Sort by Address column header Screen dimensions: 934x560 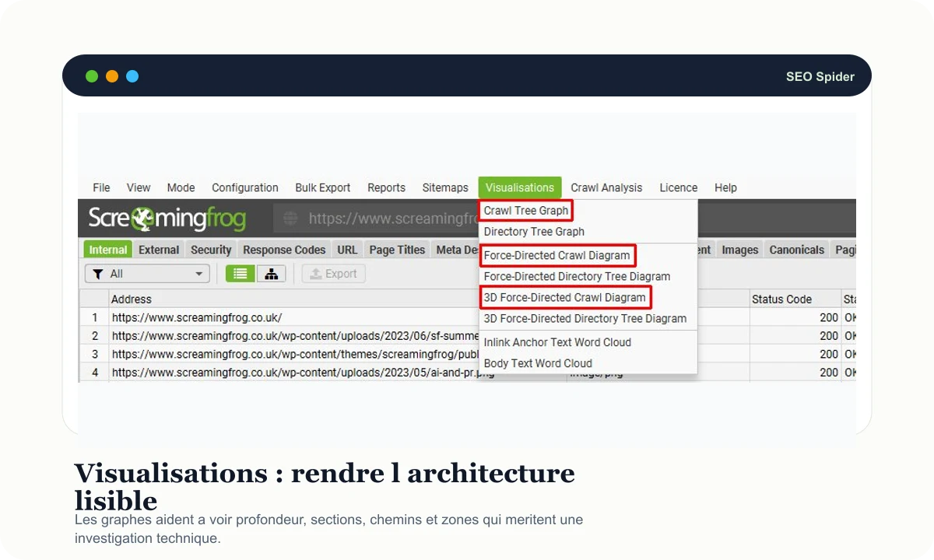coord(132,299)
